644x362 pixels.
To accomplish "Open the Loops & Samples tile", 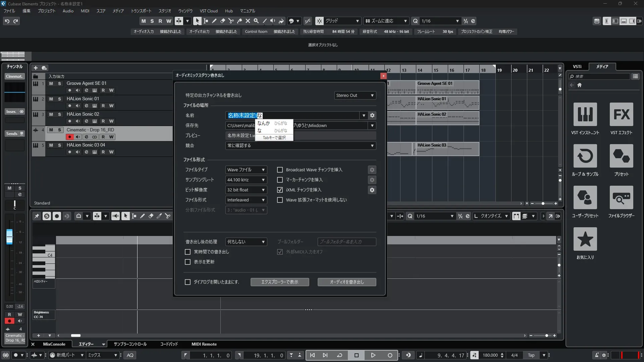I will pyautogui.click(x=585, y=156).
